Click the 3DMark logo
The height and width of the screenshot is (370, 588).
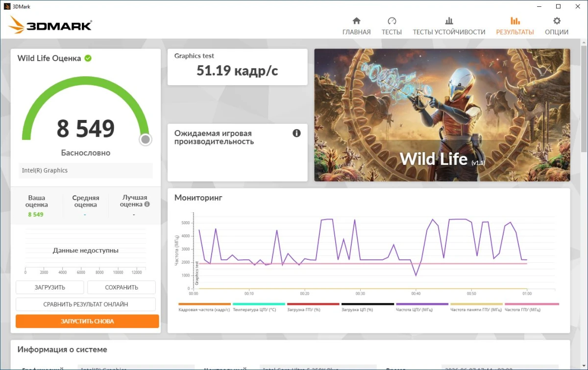[x=50, y=24]
